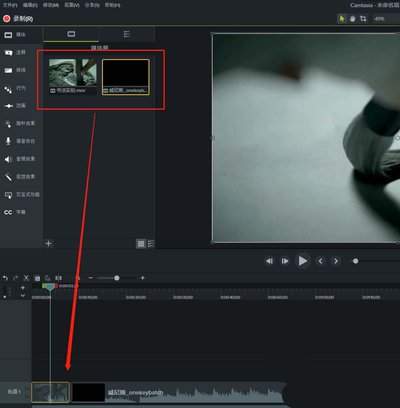Open the File menu
Image resolution: width=400 pixels, height=408 pixels.
click(x=10, y=5)
